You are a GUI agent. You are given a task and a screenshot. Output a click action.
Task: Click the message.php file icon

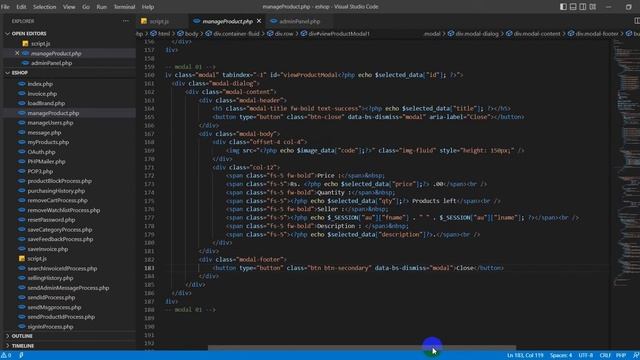[22, 132]
